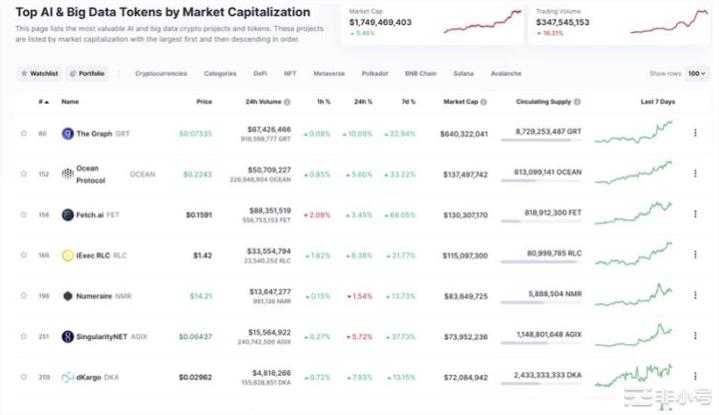Open the Portfolio button
The height and width of the screenshot is (415, 719).
pyautogui.click(x=90, y=74)
